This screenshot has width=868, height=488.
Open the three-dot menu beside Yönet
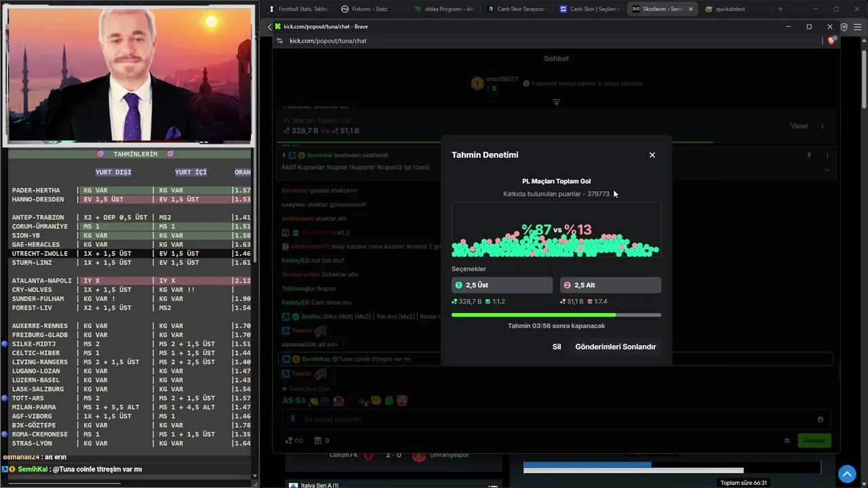823,126
